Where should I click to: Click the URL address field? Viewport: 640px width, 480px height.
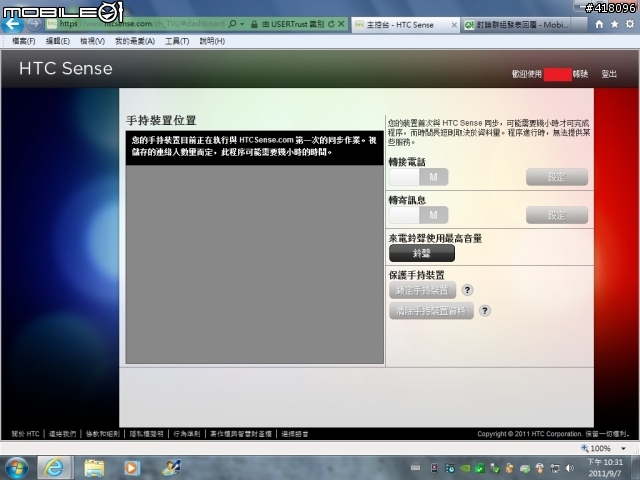[x=142, y=24]
